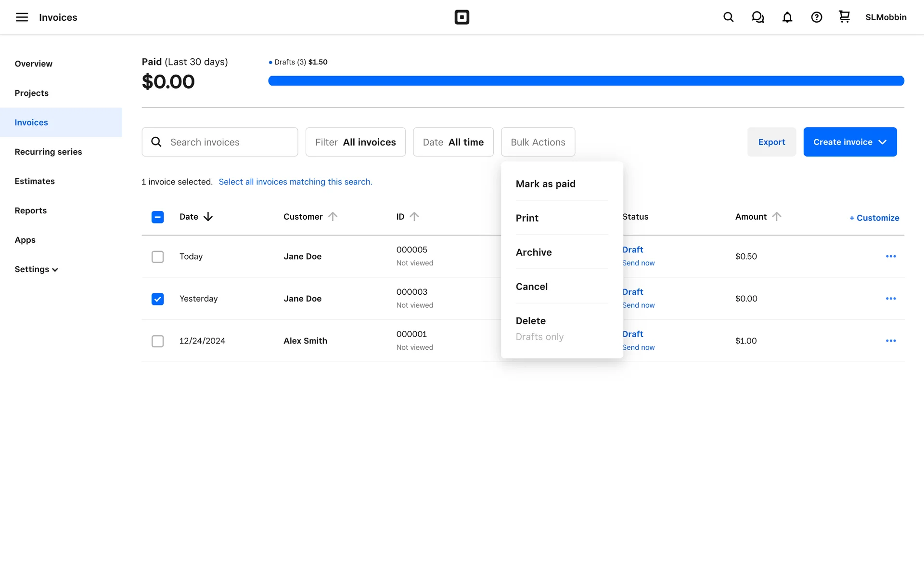Open the Date All time dropdown
The height and width of the screenshot is (578, 924).
(x=453, y=142)
